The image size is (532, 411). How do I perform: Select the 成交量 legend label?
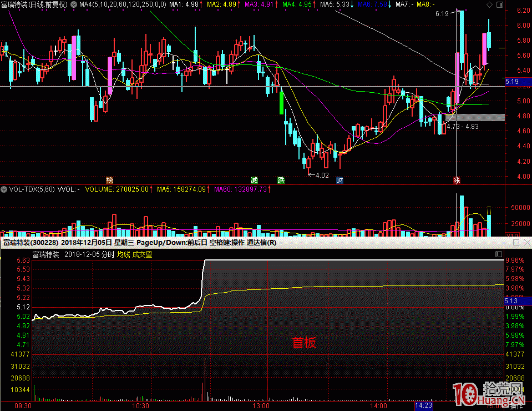click(142, 254)
